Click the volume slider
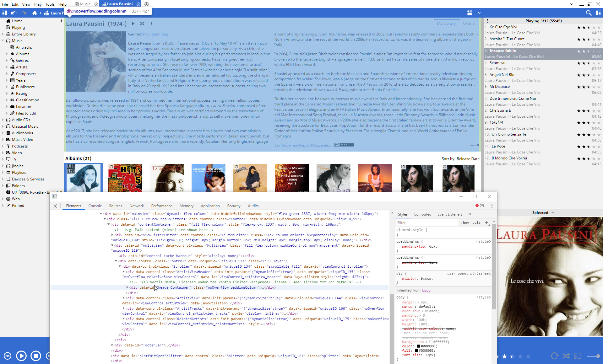The image size is (603, 364). click(x=593, y=356)
